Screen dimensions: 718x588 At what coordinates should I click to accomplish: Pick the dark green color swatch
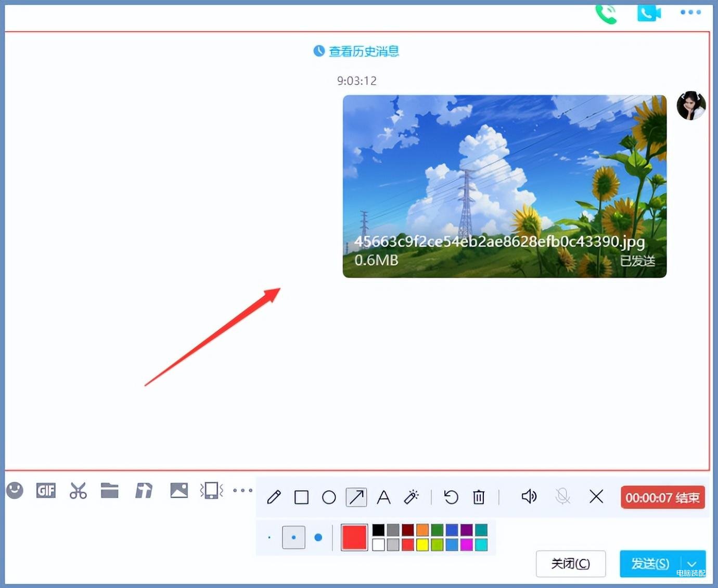coord(438,530)
